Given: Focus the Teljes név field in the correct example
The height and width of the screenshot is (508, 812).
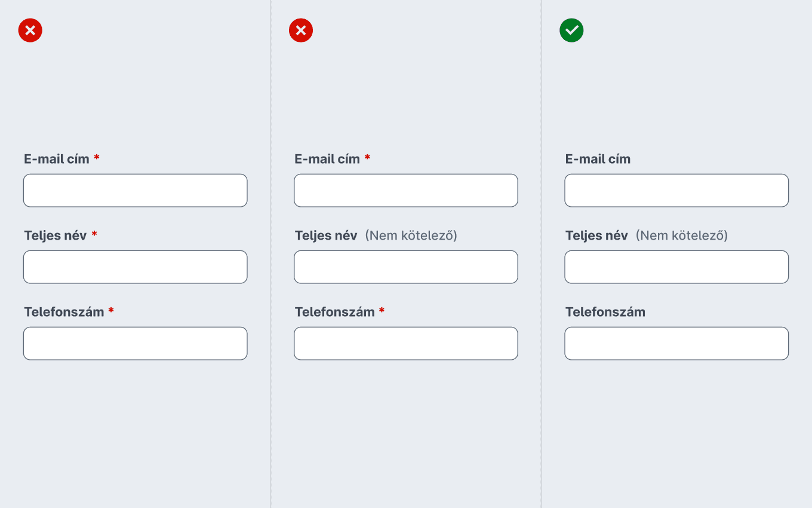Looking at the screenshot, I should pyautogui.click(x=676, y=267).
